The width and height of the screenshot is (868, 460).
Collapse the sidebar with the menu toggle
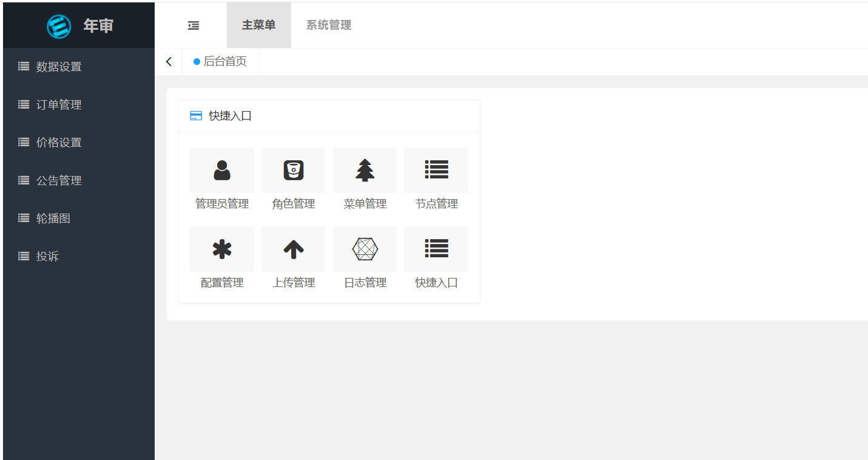coord(193,25)
